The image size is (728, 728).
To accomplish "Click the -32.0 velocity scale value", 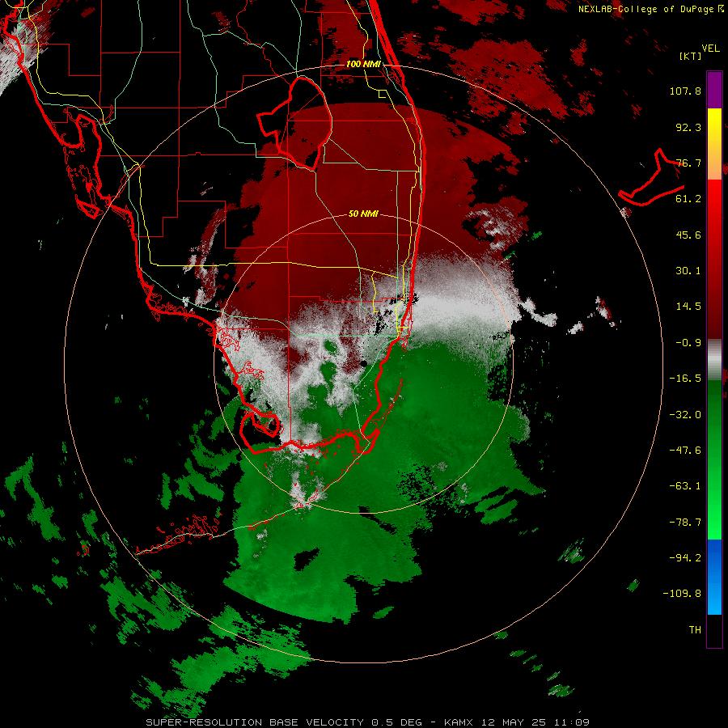I will point(685,415).
